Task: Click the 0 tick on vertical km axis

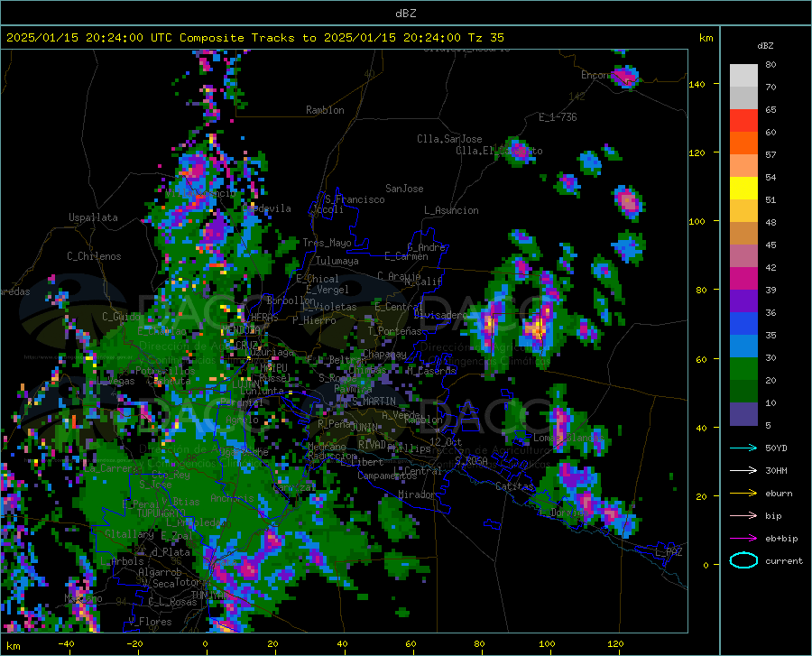Action: pyautogui.click(x=706, y=565)
